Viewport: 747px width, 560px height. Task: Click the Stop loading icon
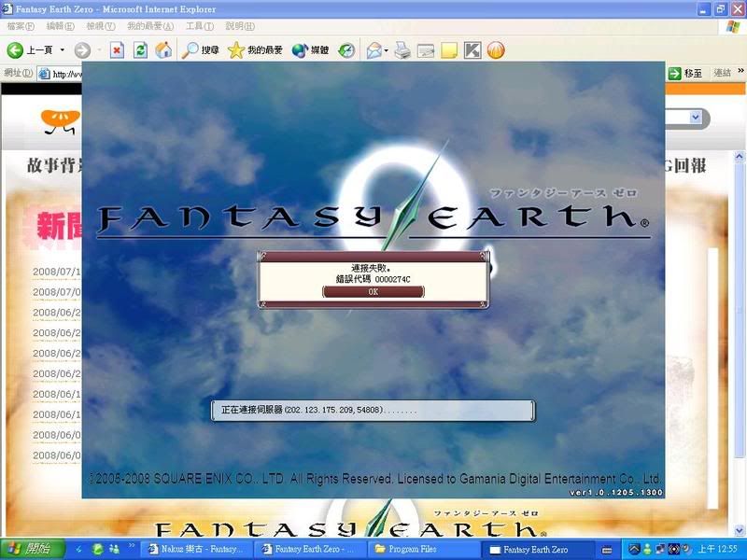(117, 49)
